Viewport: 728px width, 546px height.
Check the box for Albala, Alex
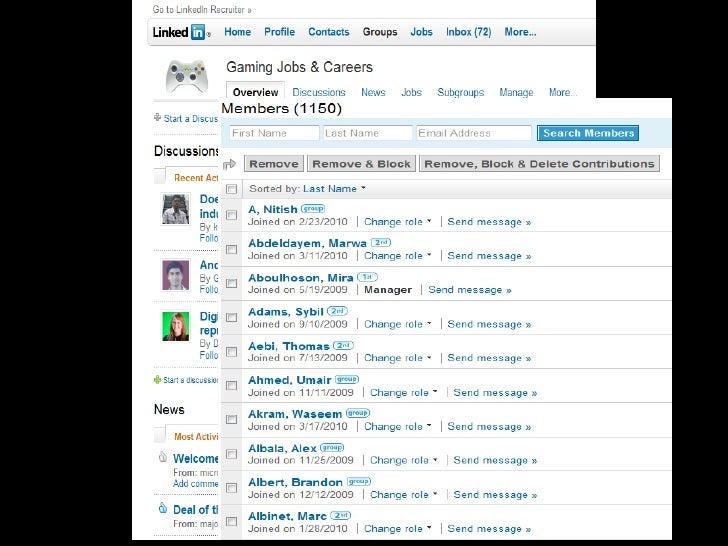pyautogui.click(x=231, y=454)
